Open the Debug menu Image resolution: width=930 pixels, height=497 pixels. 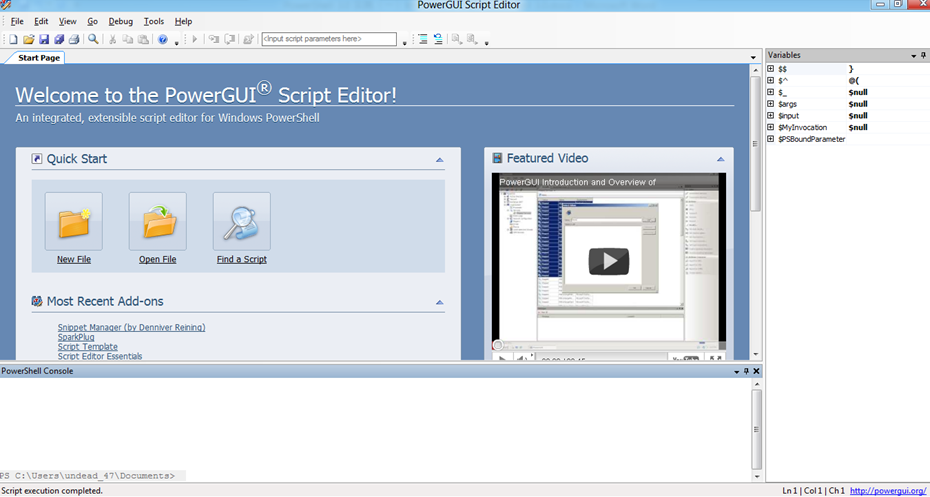pos(120,21)
